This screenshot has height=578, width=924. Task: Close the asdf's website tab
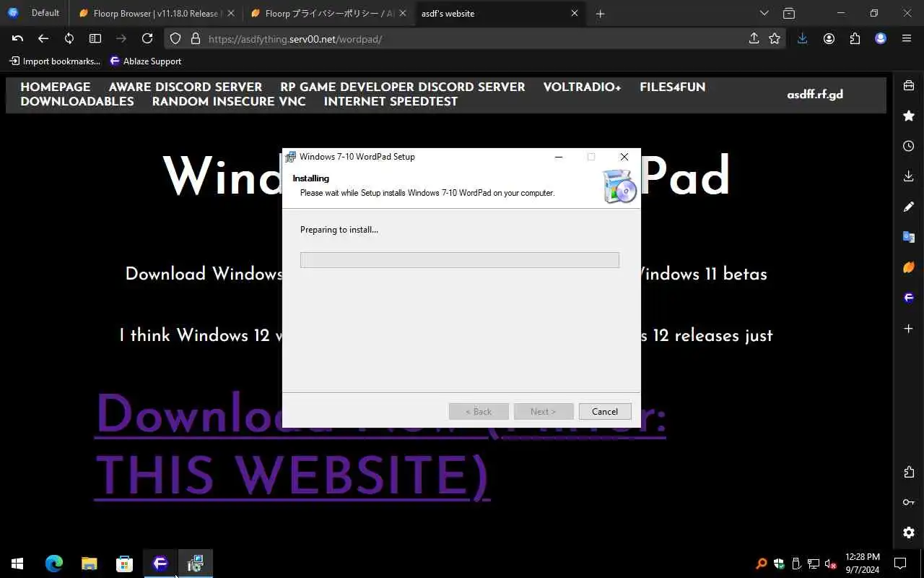point(575,13)
